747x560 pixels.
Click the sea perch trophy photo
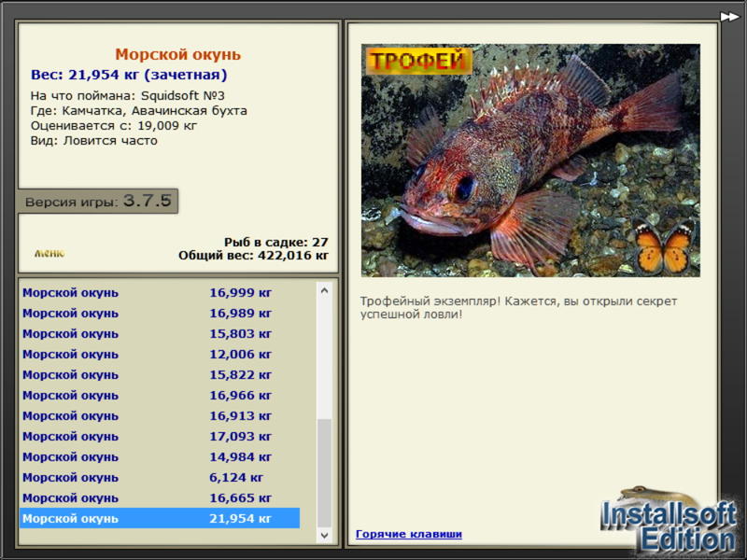530,161
